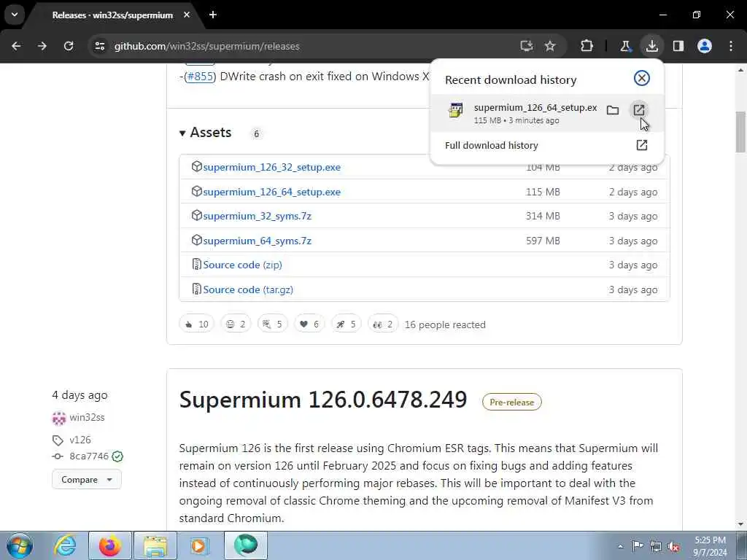The image size is (747, 560).
Task: Click the install app icon in address bar
Action: point(527,46)
